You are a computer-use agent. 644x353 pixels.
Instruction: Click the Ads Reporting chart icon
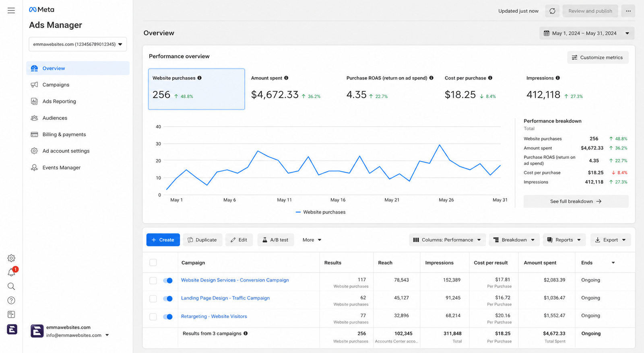coord(34,101)
